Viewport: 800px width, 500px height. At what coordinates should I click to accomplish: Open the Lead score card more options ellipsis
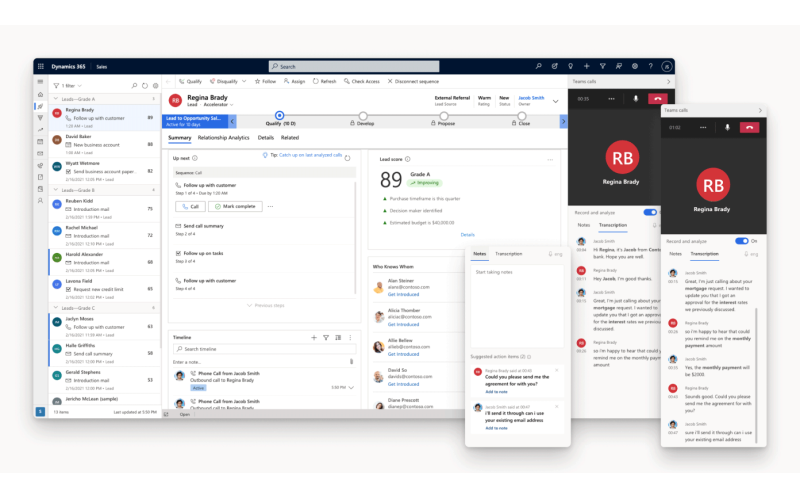[x=550, y=160]
